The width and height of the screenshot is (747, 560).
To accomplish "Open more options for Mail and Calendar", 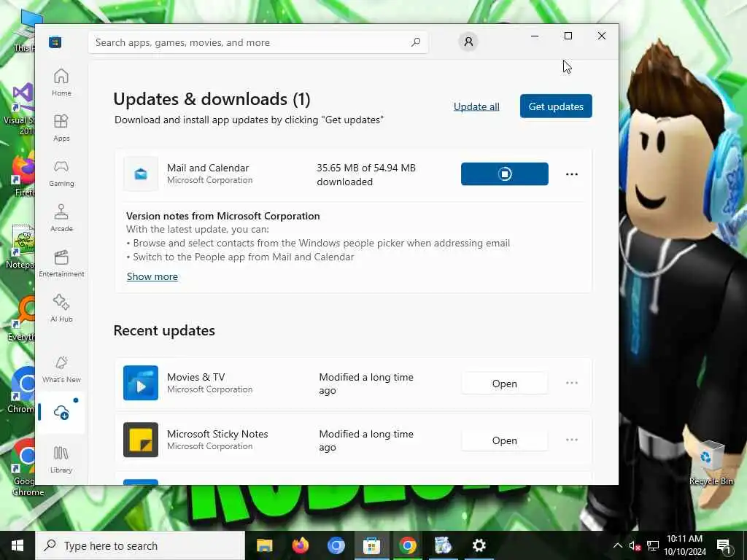I will point(572,174).
